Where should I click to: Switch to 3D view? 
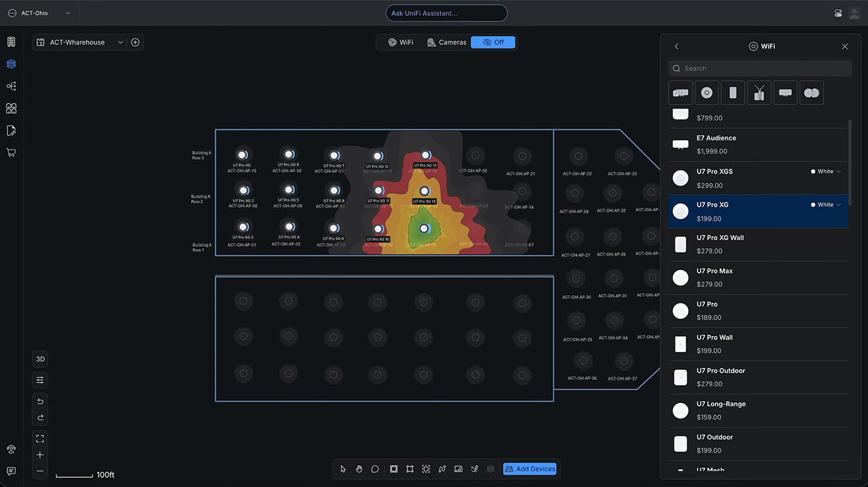40,359
